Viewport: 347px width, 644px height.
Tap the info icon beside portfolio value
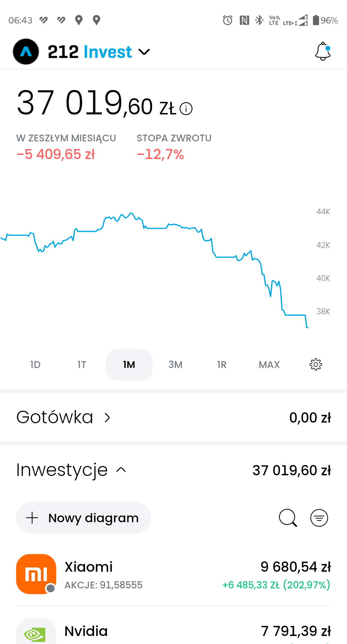(x=186, y=109)
